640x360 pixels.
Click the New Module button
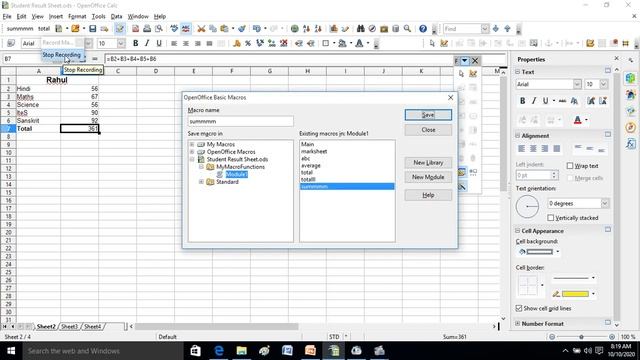point(428,177)
